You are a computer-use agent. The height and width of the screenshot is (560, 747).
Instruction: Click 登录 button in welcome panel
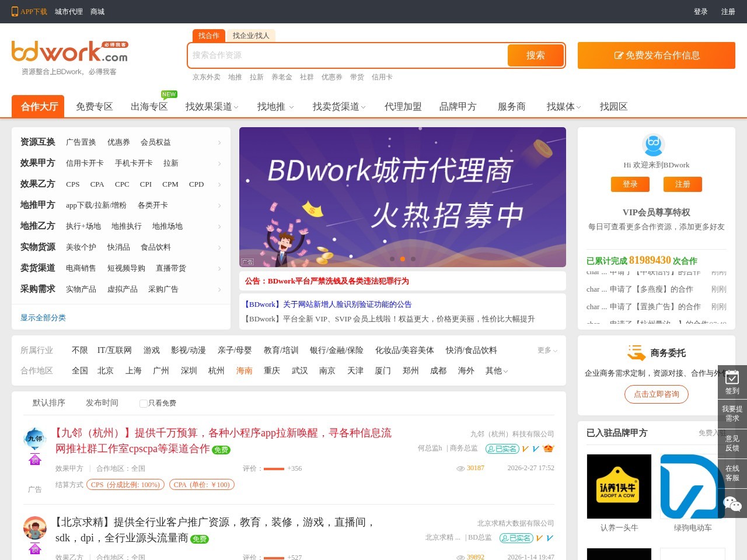point(630,184)
